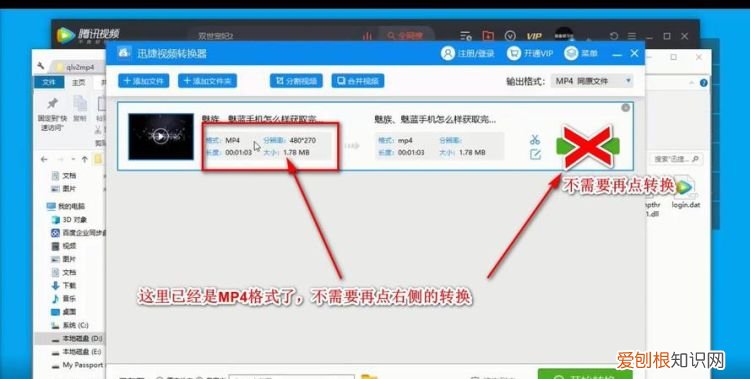
Task: Select 桌面 in the navigation tree
Action: 69,312
